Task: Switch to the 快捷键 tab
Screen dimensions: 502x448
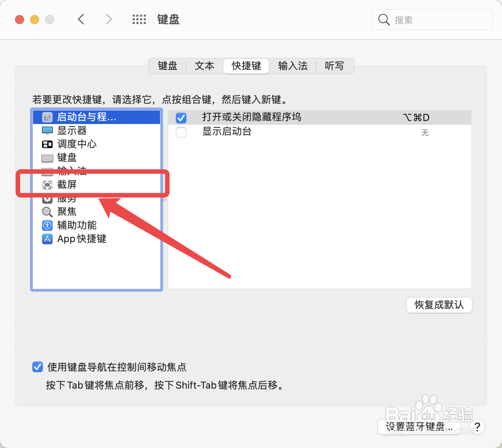Action: (246, 66)
